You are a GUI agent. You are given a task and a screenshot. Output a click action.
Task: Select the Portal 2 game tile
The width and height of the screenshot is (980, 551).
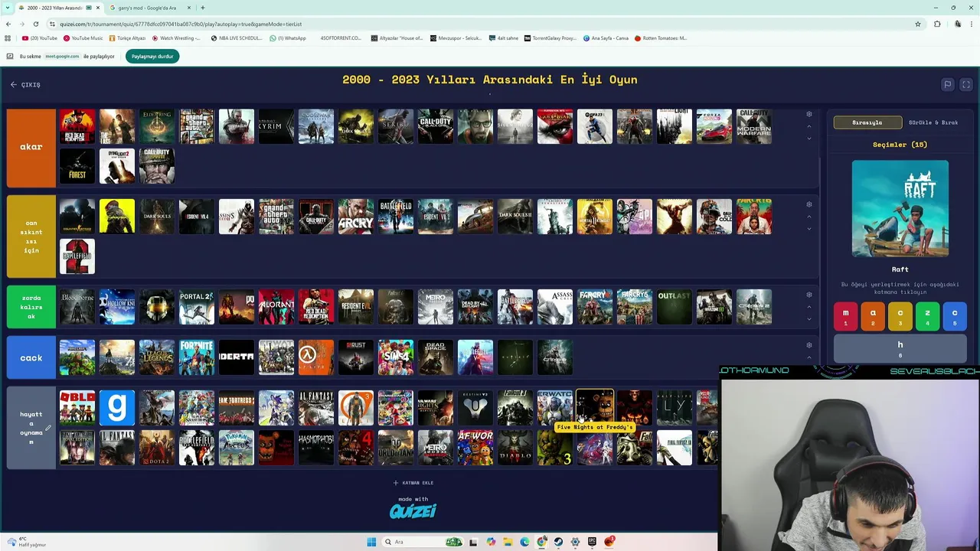click(197, 307)
